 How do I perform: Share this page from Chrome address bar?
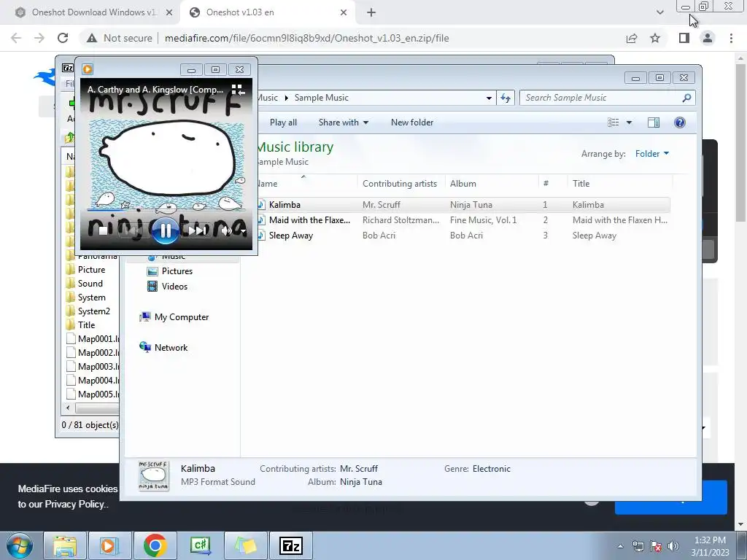click(x=631, y=38)
